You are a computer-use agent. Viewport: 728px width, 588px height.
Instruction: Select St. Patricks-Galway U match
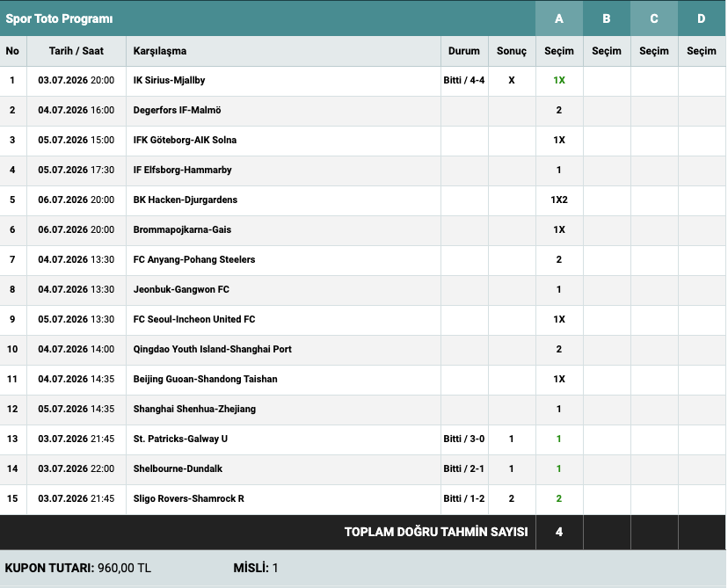(180, 439)
